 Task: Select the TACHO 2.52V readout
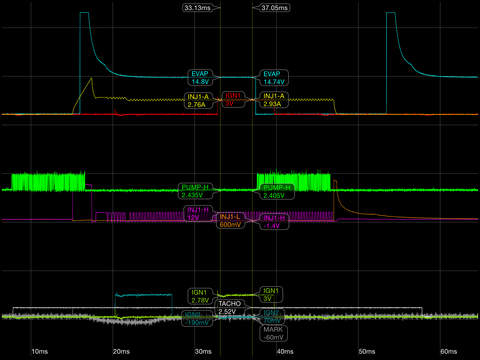coord(230,307)
